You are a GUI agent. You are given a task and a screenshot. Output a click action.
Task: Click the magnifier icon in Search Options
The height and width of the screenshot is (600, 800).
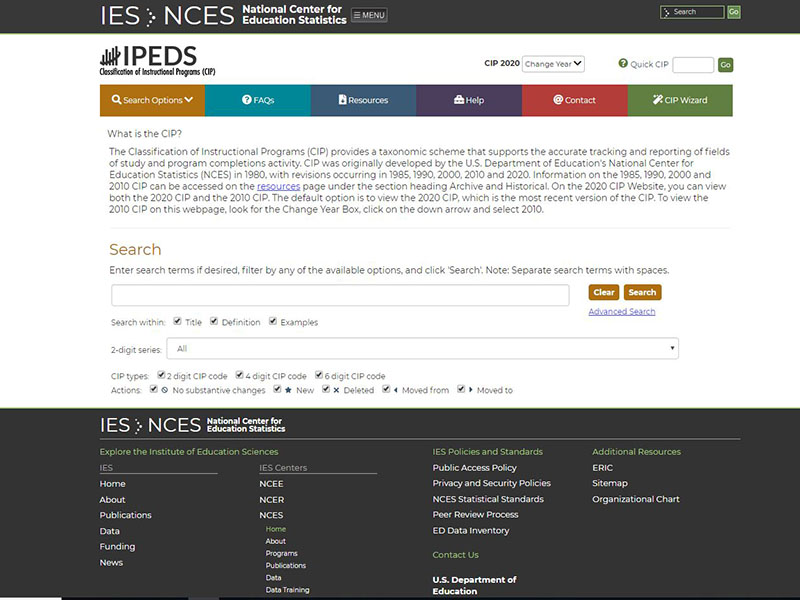coord(116,99)
